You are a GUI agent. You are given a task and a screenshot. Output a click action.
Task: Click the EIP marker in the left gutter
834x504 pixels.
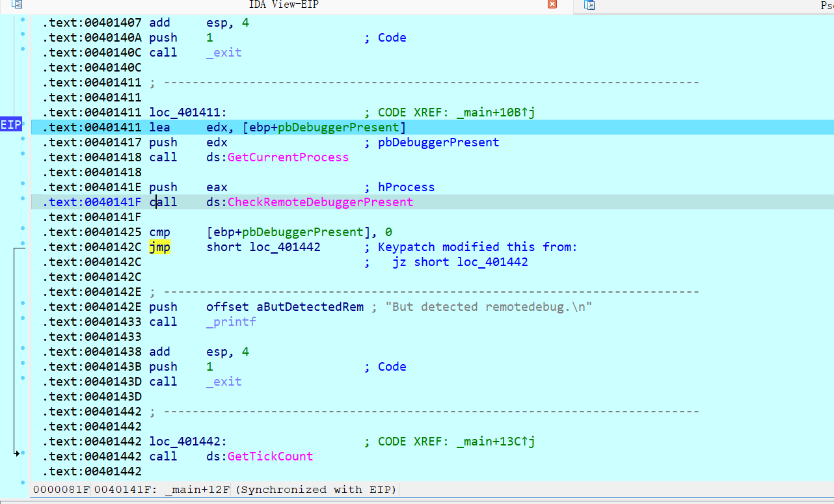[x=10, y=125]
